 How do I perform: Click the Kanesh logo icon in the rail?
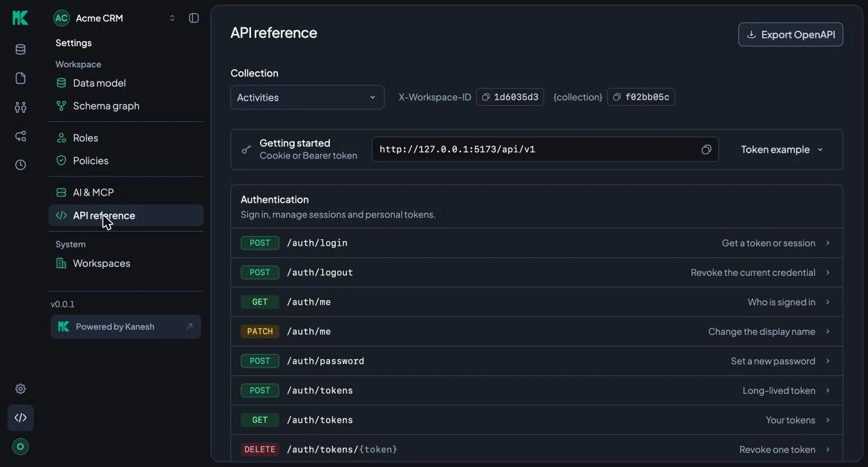click(x=21, y=18)
